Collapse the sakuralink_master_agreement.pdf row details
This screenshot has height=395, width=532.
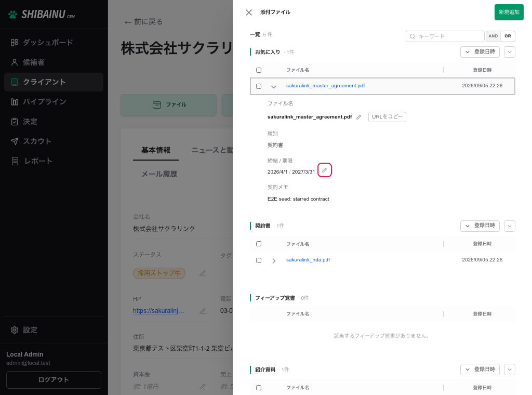point(273,86)
